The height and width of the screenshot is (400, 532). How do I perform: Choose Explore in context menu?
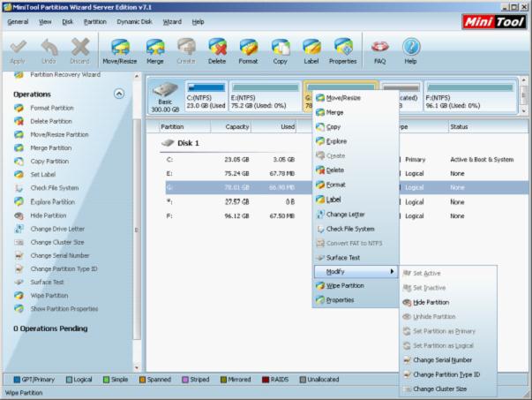pyautogui.click(x=356, y=141)
